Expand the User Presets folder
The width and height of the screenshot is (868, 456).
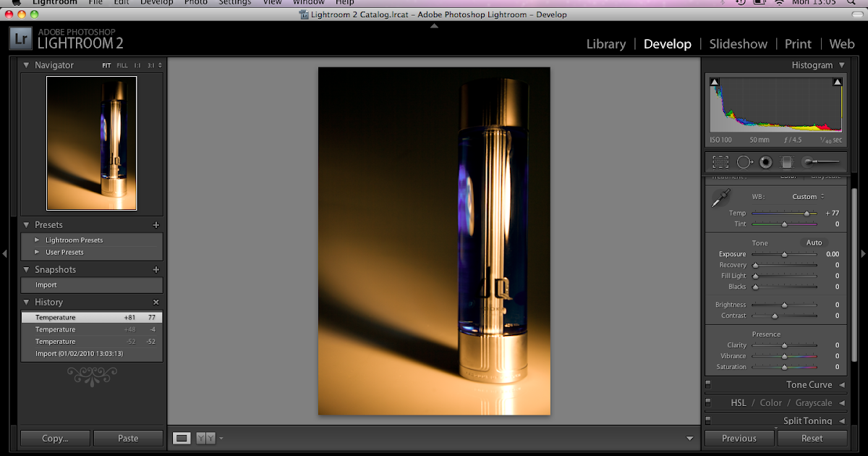[37, 253]
